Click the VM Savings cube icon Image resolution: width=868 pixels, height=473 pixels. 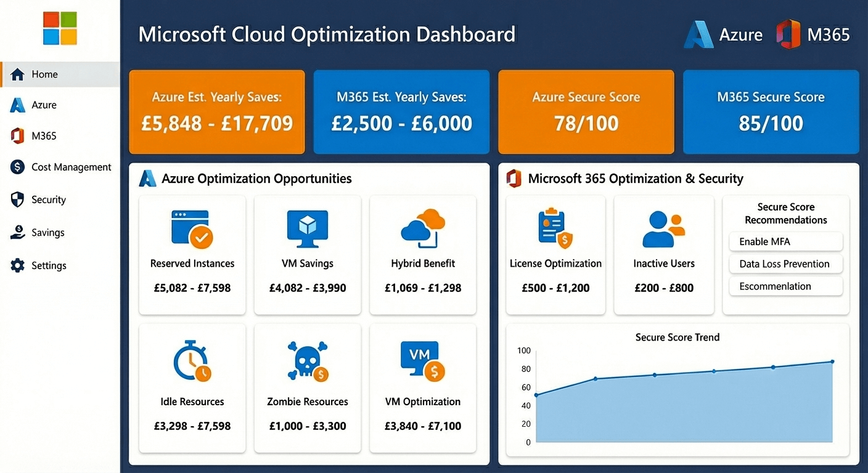[307, 228]
